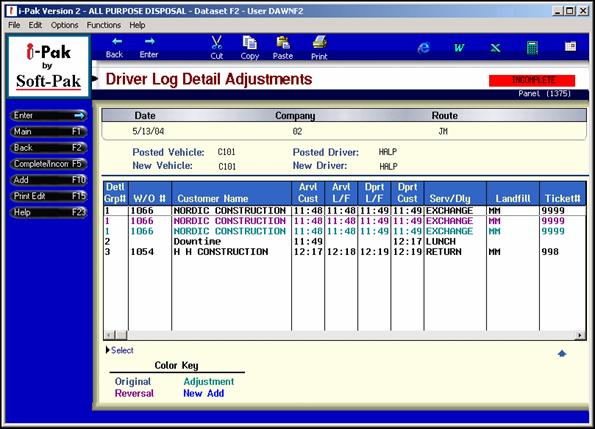Open the calendar icon in toolbar
The height and width of the screenshot is (429, 595).
coord(570,46)
